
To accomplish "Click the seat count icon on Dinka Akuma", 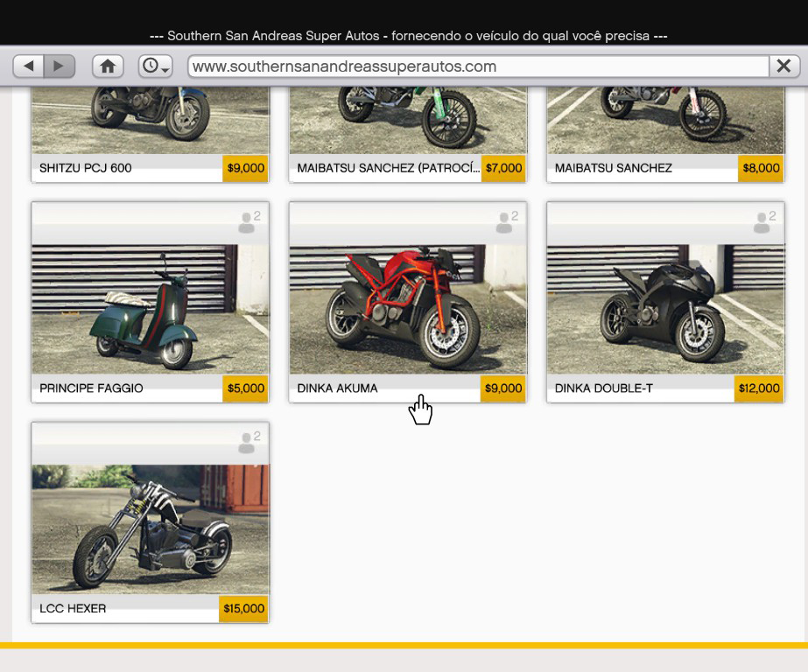I will [x=507, y=222].
